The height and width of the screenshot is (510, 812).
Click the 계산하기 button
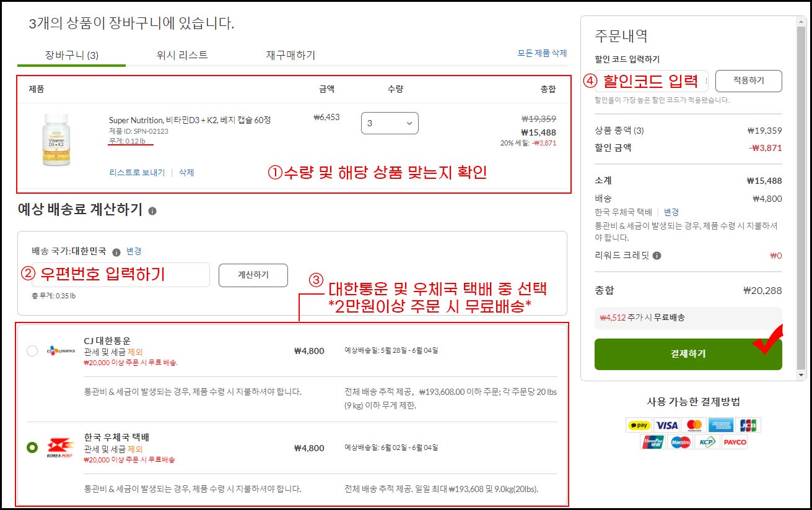pos(253,275)
